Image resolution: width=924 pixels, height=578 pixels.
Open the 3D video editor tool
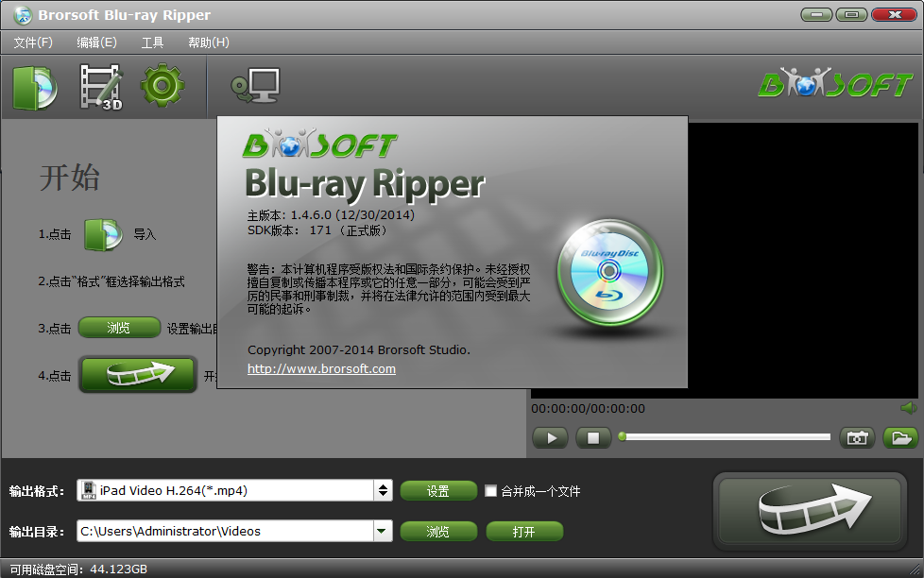click(100, 87)
